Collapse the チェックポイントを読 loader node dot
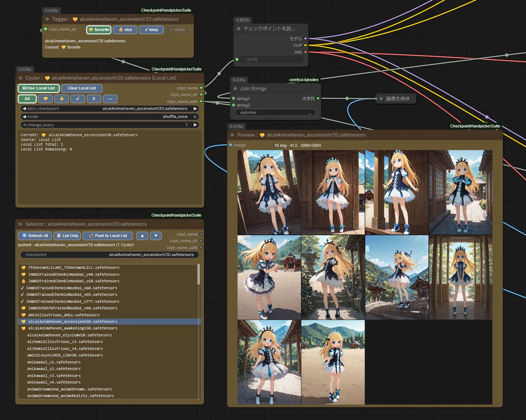The width and height of the screenshot is (526, 420). (239, 28)
